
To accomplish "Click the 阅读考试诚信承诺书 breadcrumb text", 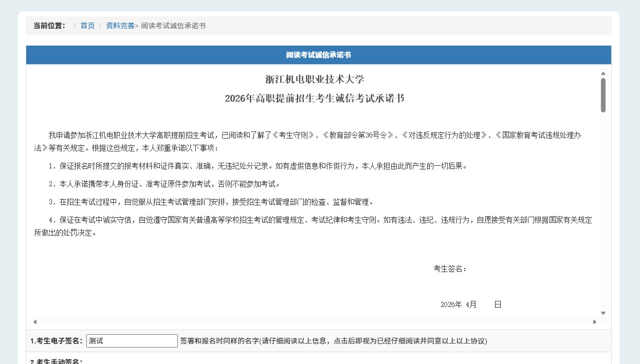I will point(173,26).
